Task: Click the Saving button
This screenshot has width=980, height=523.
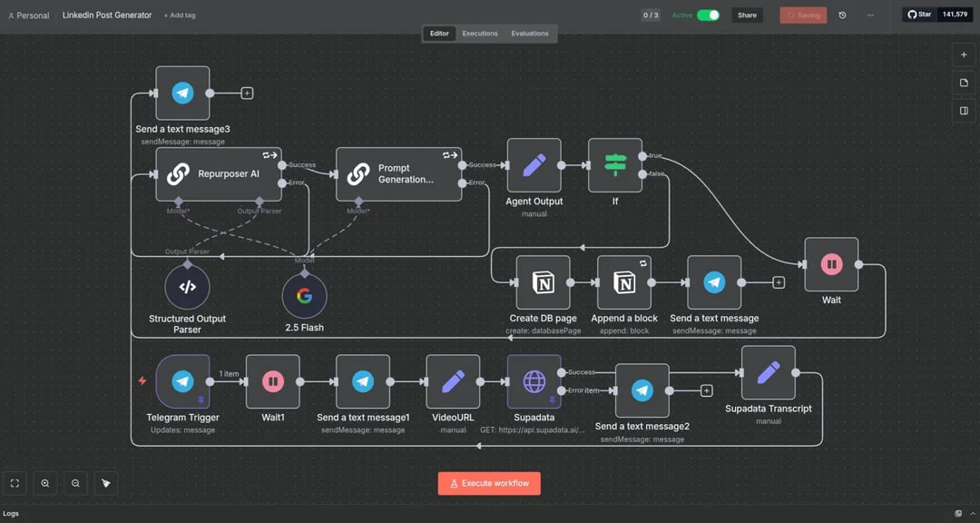Action: pyautogui.click(x=803, y=15)
